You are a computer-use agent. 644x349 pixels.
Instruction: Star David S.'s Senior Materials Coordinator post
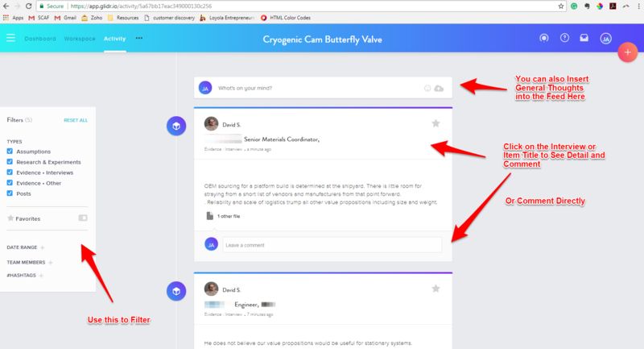[x=436, y=123]
